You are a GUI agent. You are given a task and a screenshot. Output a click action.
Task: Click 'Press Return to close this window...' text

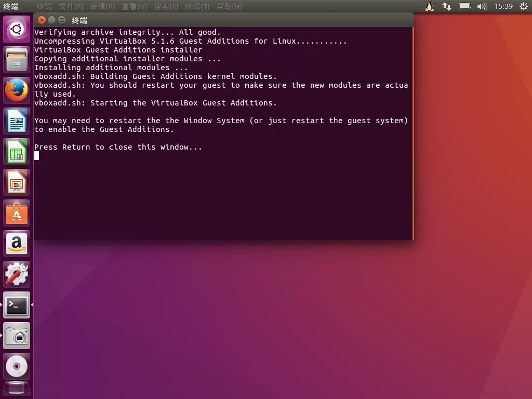tap(118, 147)
